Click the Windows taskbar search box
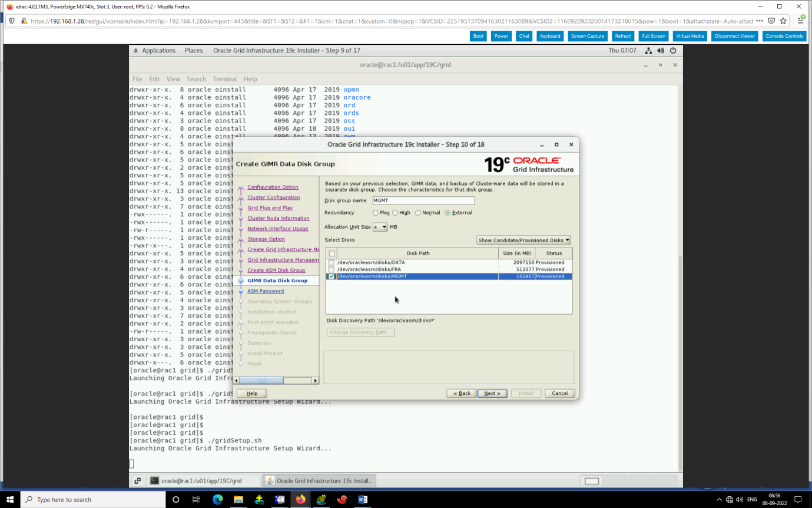The image size is (812, 508). point(93,499)
